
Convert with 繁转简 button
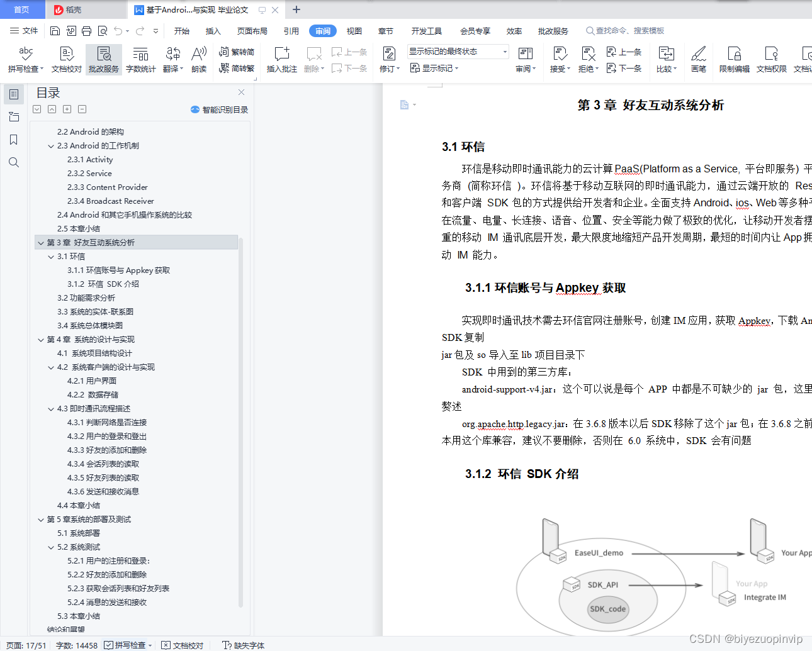pos(237,52)
